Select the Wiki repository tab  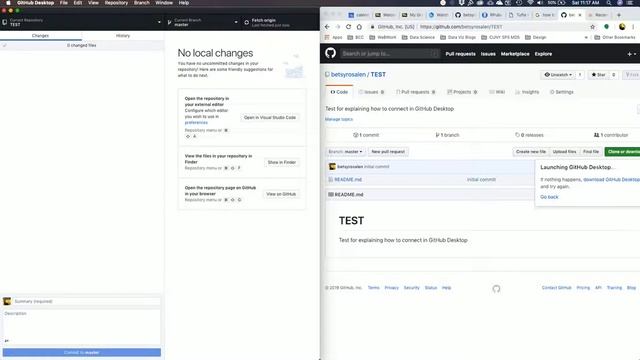pos(497,92)
